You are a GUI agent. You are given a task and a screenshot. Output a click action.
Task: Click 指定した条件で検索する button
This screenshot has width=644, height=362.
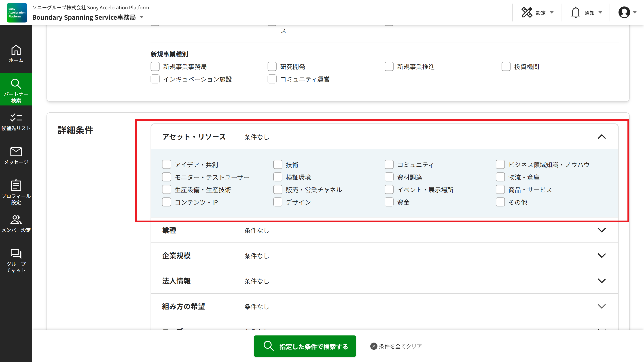point(305,346)
